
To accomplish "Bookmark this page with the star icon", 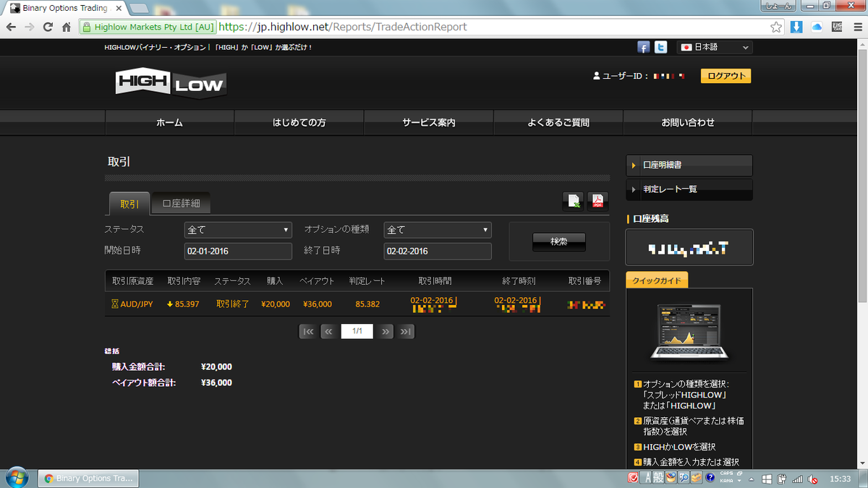I will pyautogui.click(x=775, y=26).
